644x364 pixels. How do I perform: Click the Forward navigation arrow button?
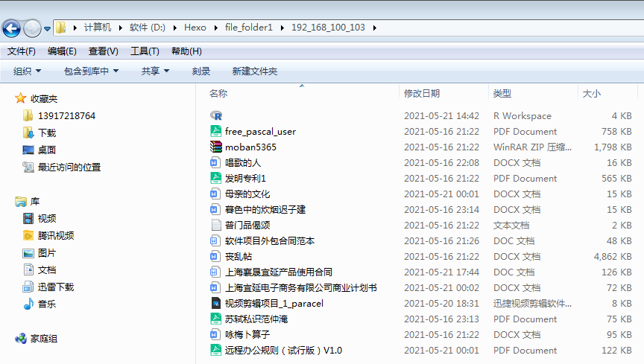pyautogui.click(x=32, y=28)
